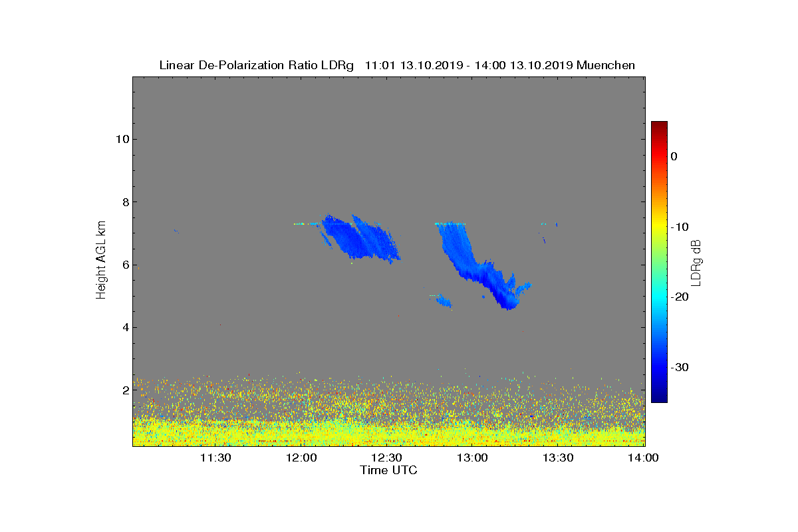Click the 'Height AGL km' y-axis label
798x532 pixels.
tap(101, 261)
